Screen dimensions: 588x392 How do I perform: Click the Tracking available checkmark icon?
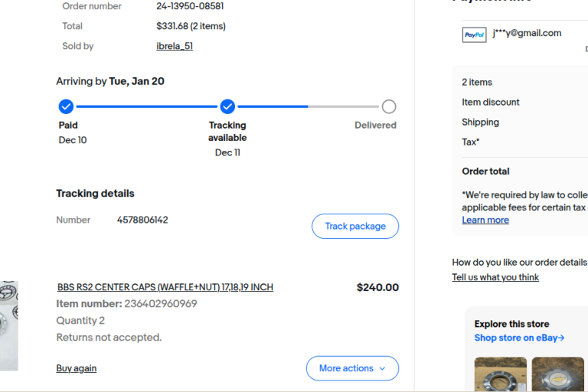(x=227, y=106)
